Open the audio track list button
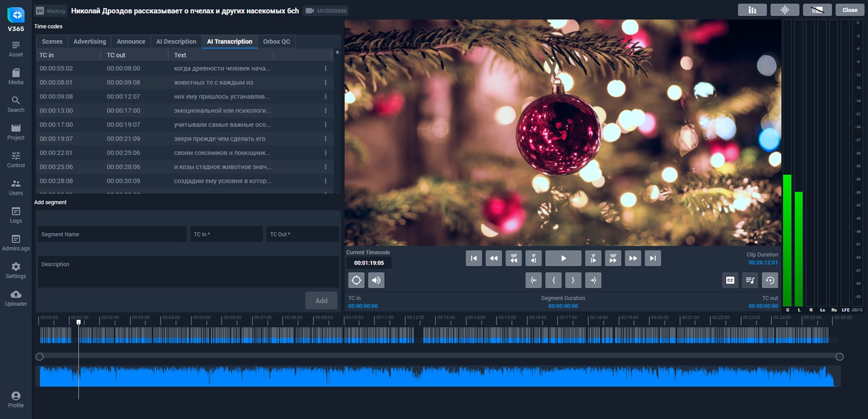 pyautogui.click(x=750, y=280)
